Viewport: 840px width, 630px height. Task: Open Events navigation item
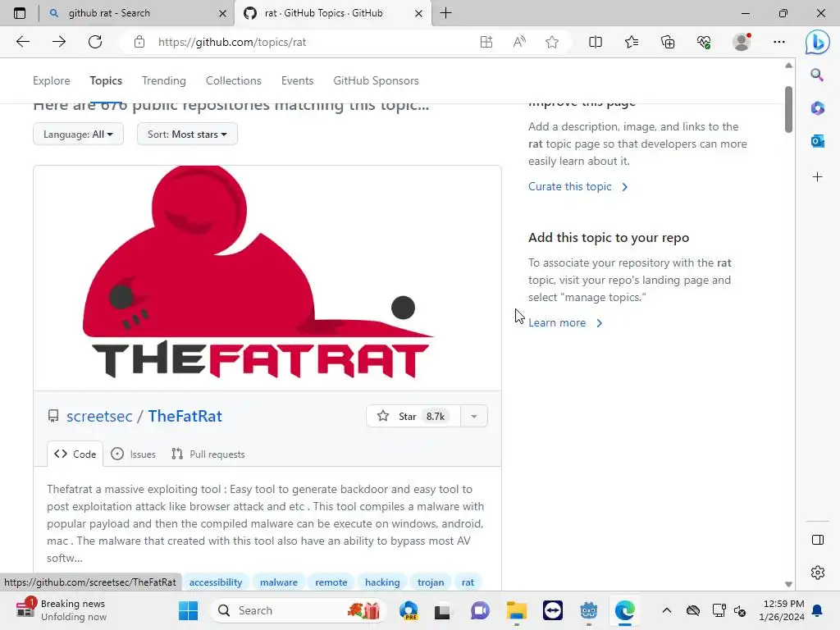(297, 80)
